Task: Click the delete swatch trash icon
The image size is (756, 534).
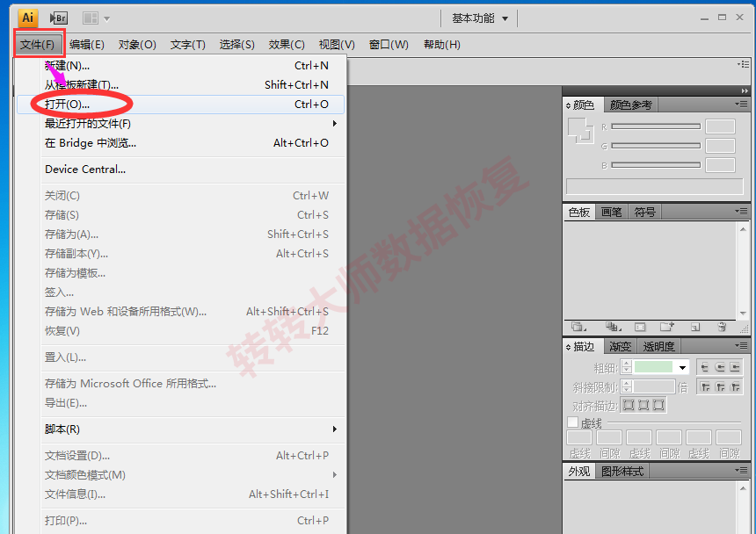Action: pyautogui.click(x=722, y=327)
